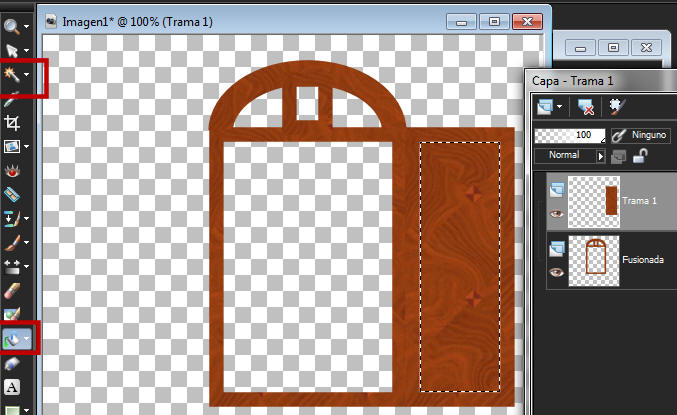Expand the New Layer dropdown arrow
Screen dimensions: 677x415
point(559,106)
